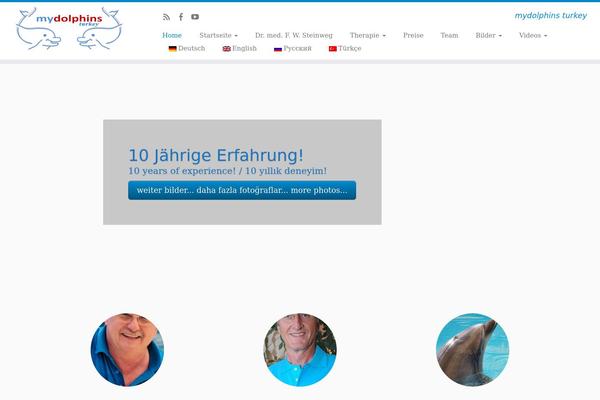Click the 10 Jährige Erfahrung heading
This screenshot has height=400, width=600.
point(216,155)
